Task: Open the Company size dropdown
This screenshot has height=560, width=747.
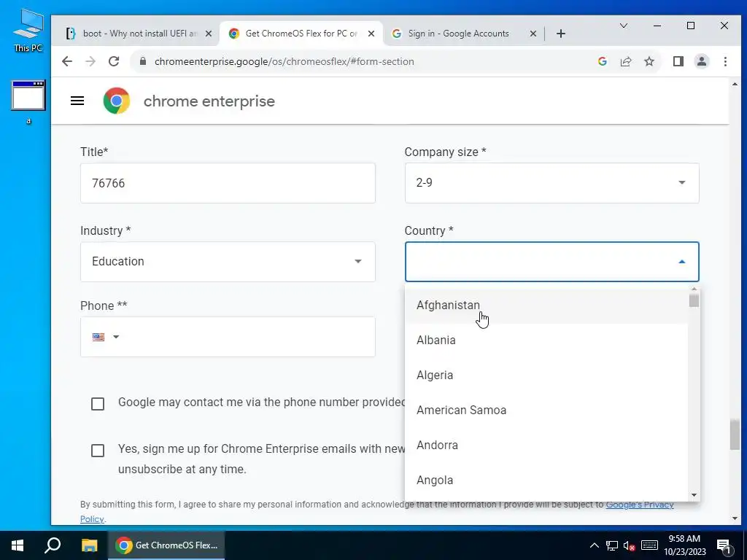Action: point(551,183)
